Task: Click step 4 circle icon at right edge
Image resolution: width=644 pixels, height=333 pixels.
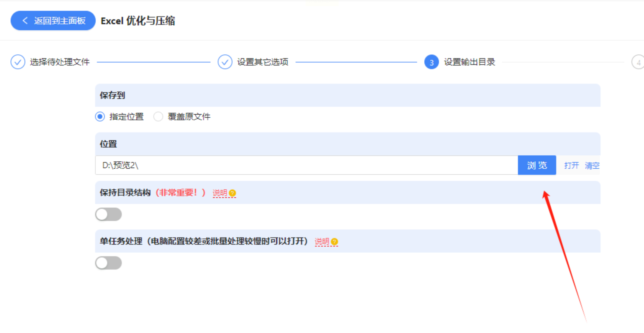Action: (638, 62)
